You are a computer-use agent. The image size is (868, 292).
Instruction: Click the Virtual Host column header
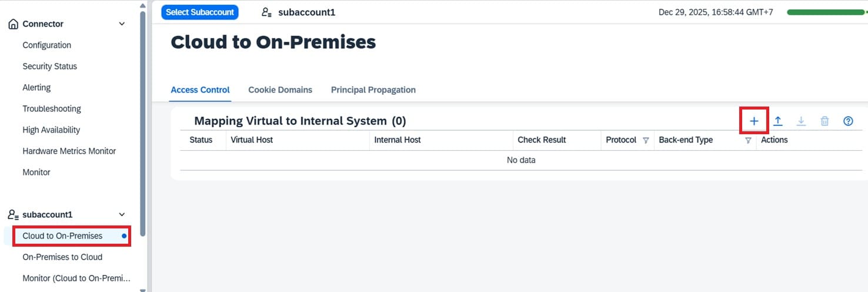[x=252, y=140]
